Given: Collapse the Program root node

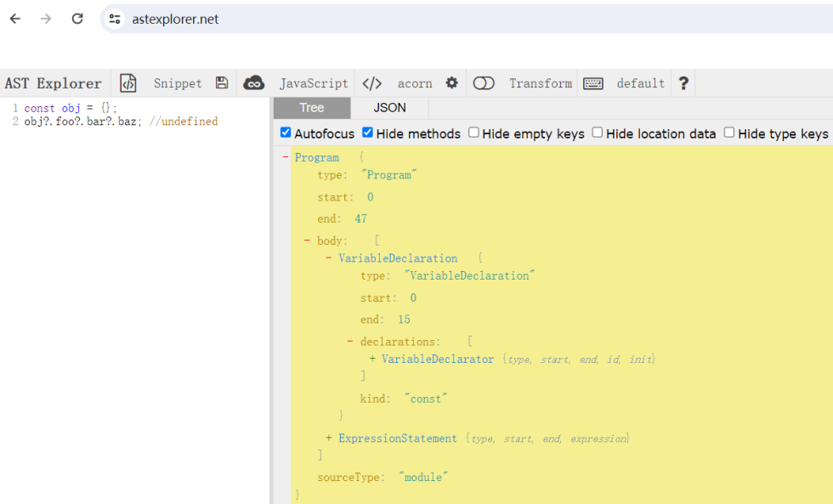Looking at the screenshot, I should [x=286, y=157].
